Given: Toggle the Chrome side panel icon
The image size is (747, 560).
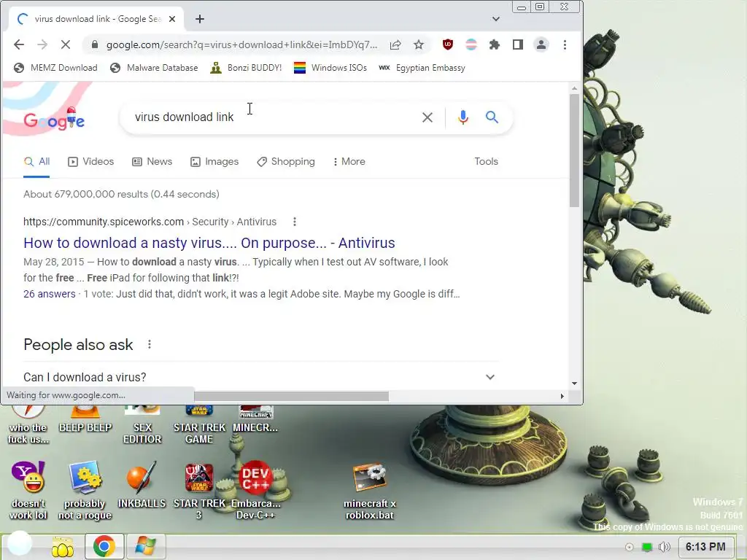Looking at the screenshot, I should 518,44.
